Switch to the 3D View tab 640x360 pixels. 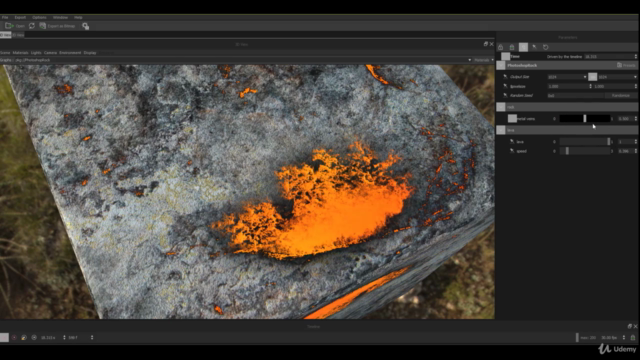[5, 35]
